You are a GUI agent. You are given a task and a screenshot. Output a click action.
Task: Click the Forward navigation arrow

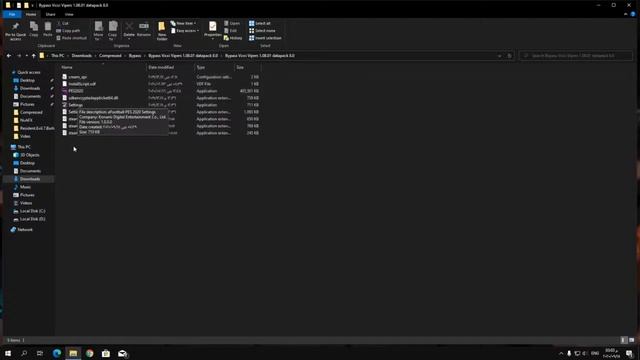(x=18, y=56)
